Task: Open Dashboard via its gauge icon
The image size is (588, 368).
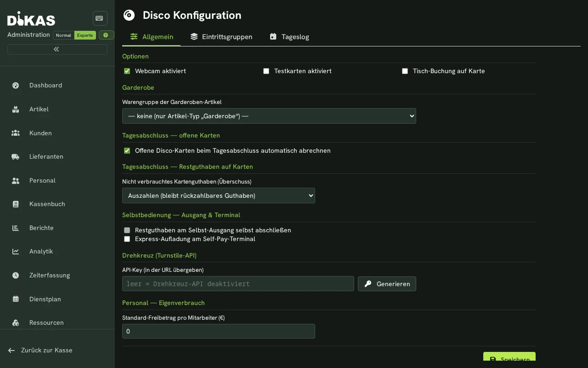Action: click(16, 85)
